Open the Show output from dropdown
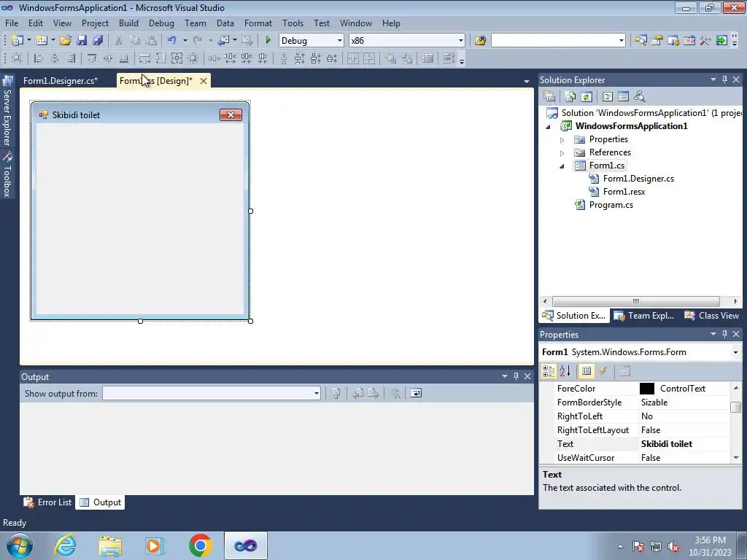 click(x=317, y=393)
